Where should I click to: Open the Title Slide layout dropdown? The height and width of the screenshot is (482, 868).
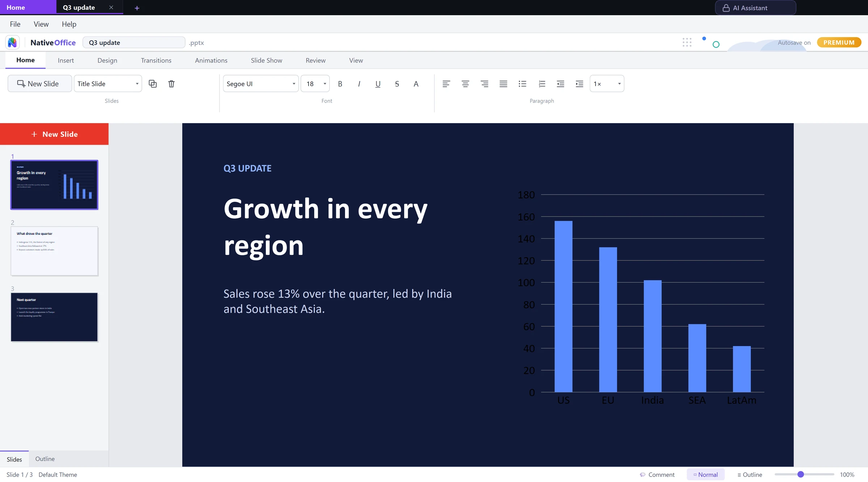click(x=108, y=84)
